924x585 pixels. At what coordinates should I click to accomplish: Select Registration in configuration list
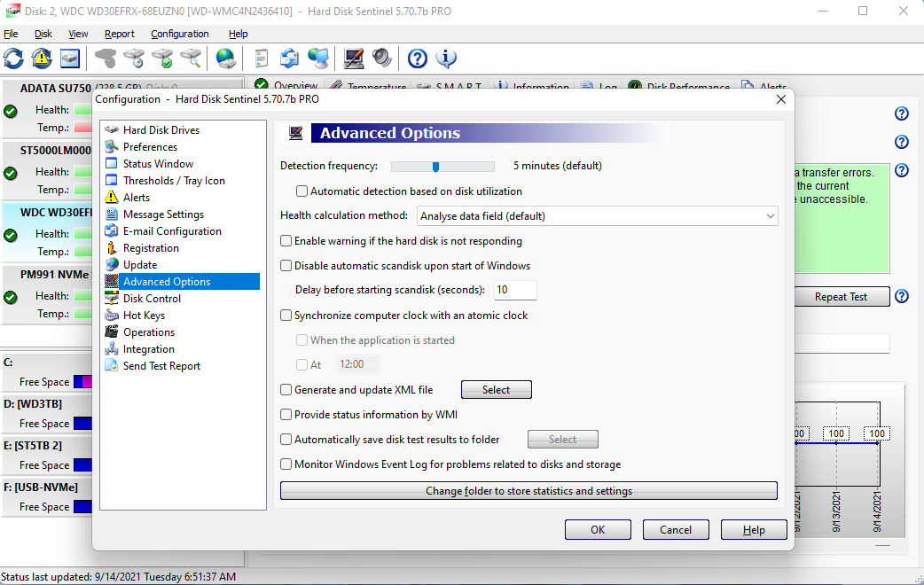point(151,248)
